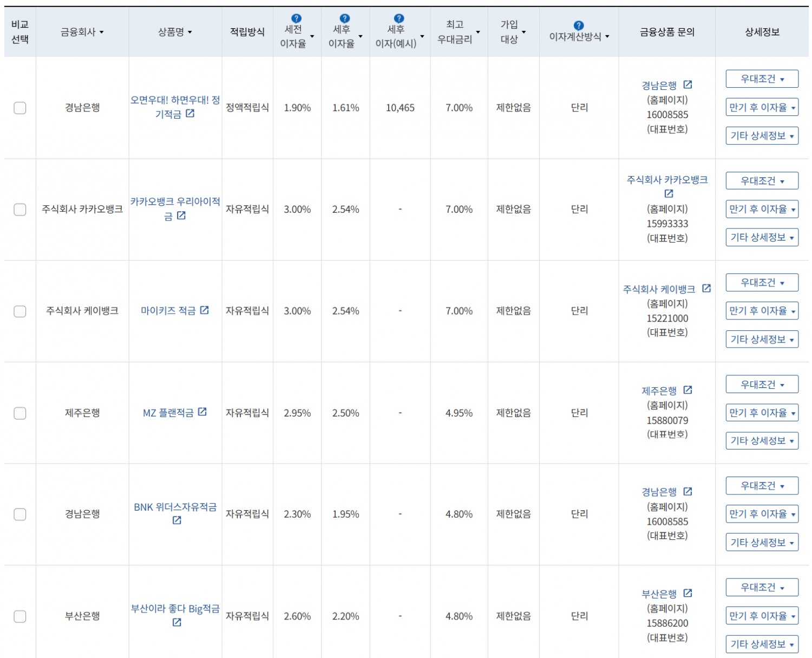Sort by 세후 이자(예시) column header

point(400,36)
